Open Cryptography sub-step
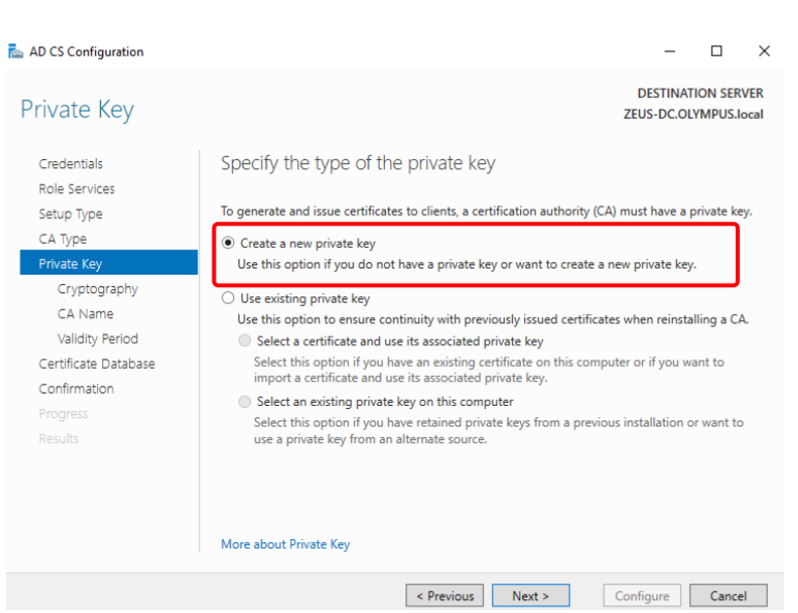 [97, 289]
